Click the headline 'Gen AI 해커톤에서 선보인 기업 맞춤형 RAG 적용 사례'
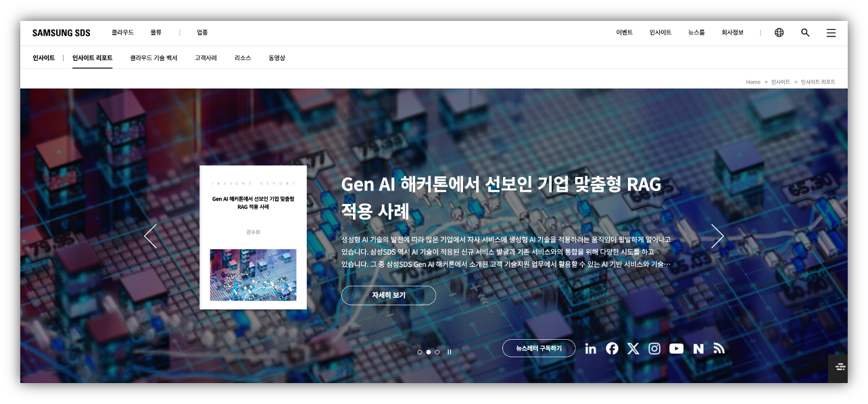The image size is (868, 404). 501,197
